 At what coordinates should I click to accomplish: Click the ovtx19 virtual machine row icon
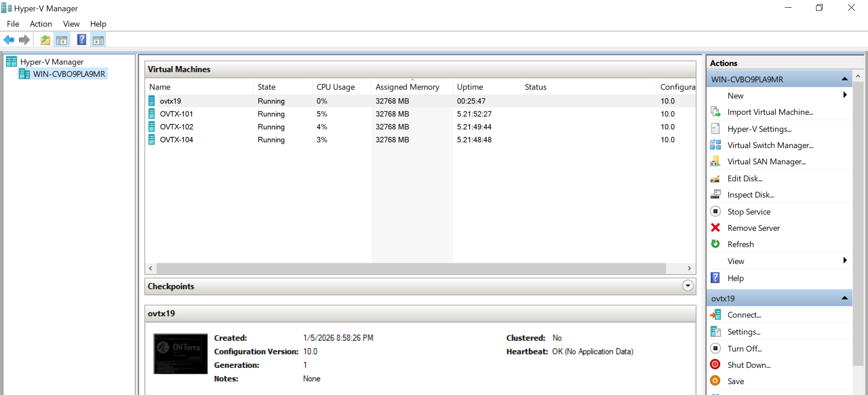tap(152, 101)
